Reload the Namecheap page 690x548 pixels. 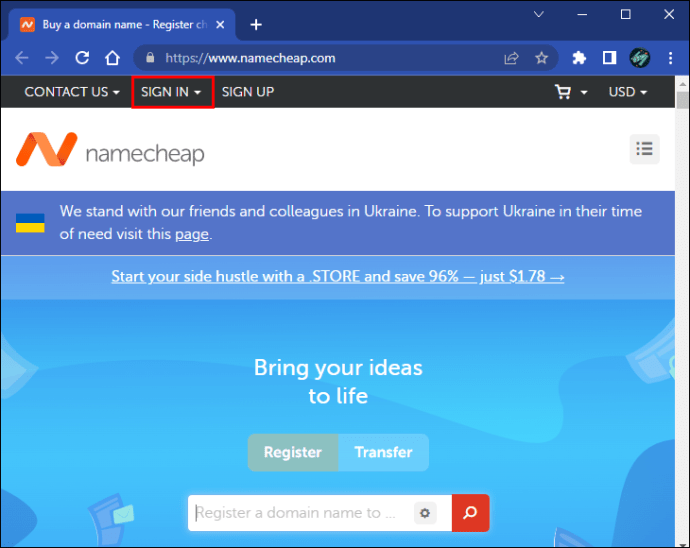(82, 58)
